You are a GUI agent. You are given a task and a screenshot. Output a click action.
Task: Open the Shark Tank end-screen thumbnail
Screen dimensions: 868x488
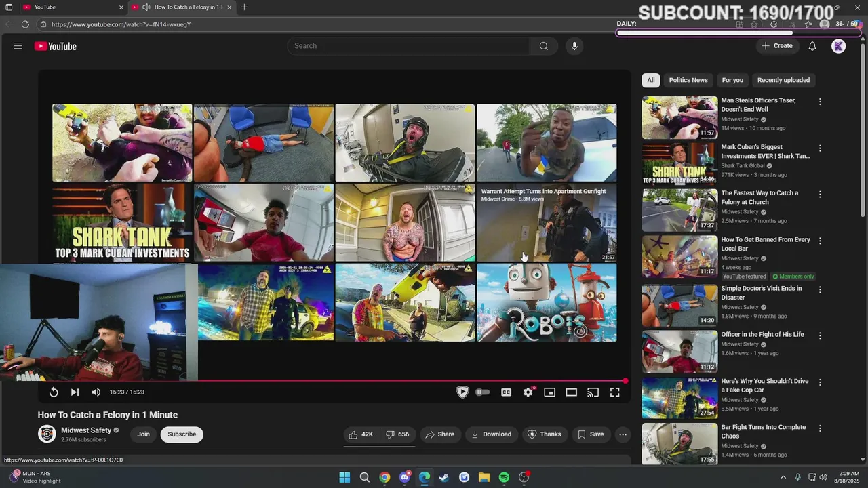click(122, 222)
